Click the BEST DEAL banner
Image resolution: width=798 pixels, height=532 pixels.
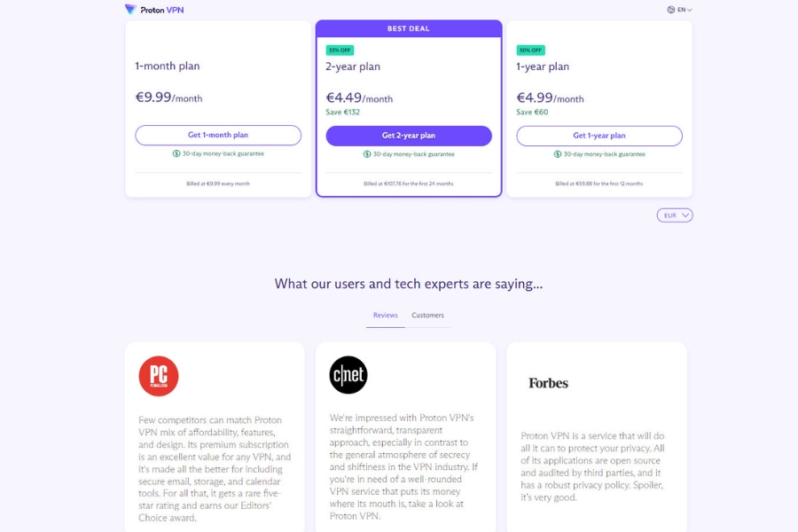click(x=409, y=28)
